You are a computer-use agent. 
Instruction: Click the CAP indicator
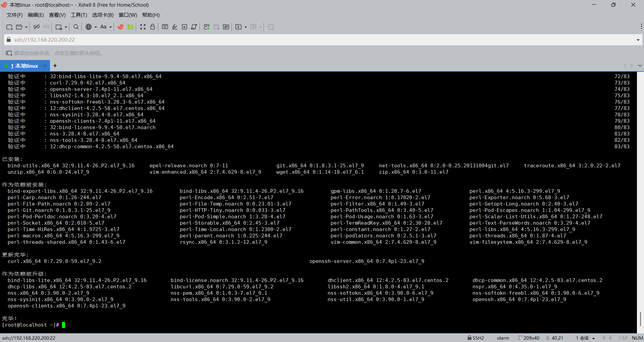coord(623,338)
